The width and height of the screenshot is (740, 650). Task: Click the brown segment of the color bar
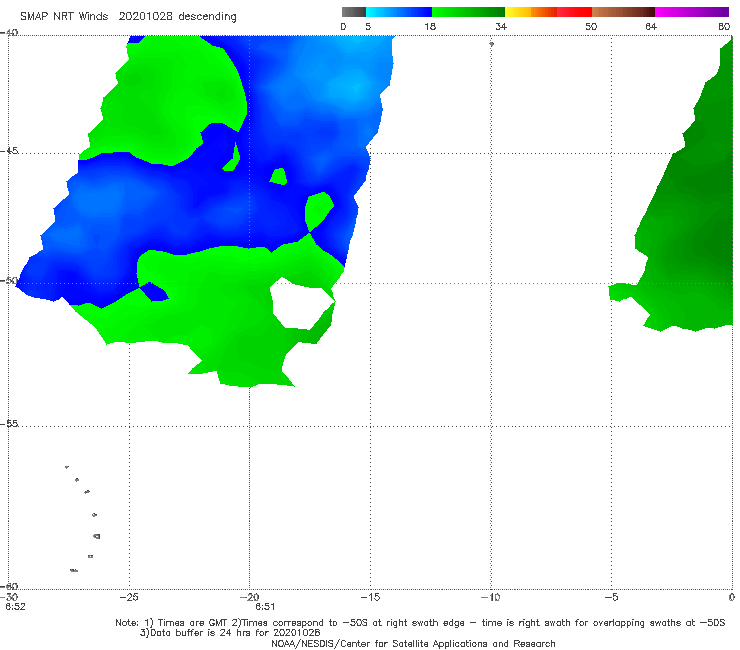623,12
